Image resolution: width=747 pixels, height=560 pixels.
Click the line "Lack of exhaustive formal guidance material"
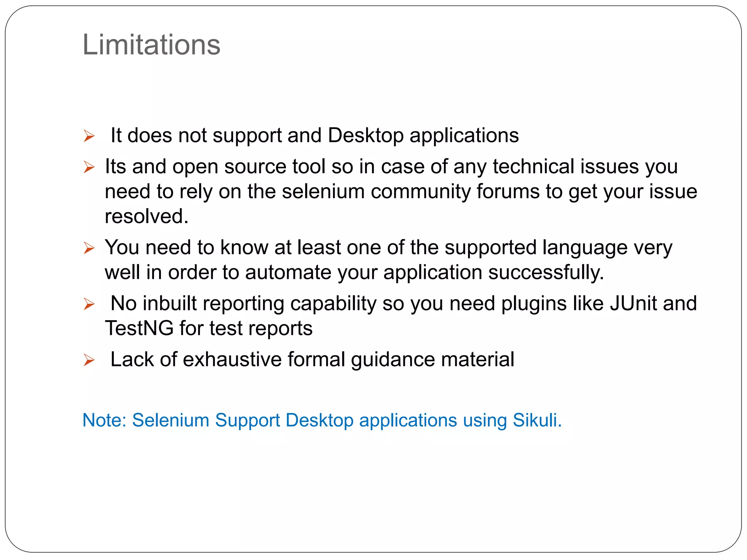point(312,359)
